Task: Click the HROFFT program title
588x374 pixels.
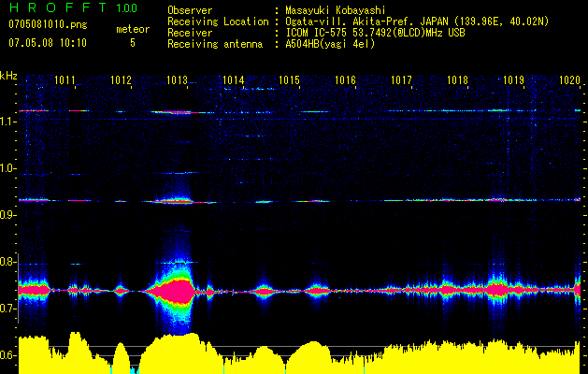Action: 58,7
